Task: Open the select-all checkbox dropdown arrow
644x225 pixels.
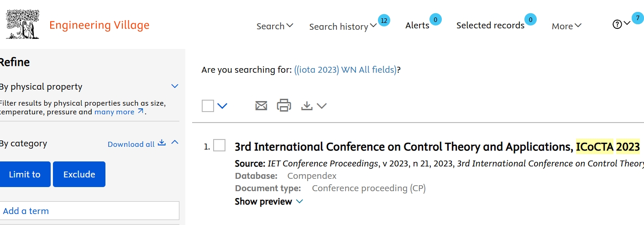Action: [x=222, y=106]
